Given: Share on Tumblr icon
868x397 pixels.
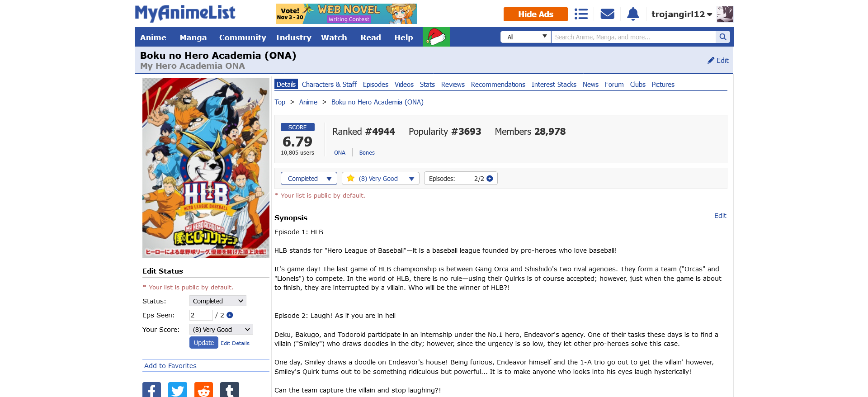Looking at the screenshot, I should point(229,390).
